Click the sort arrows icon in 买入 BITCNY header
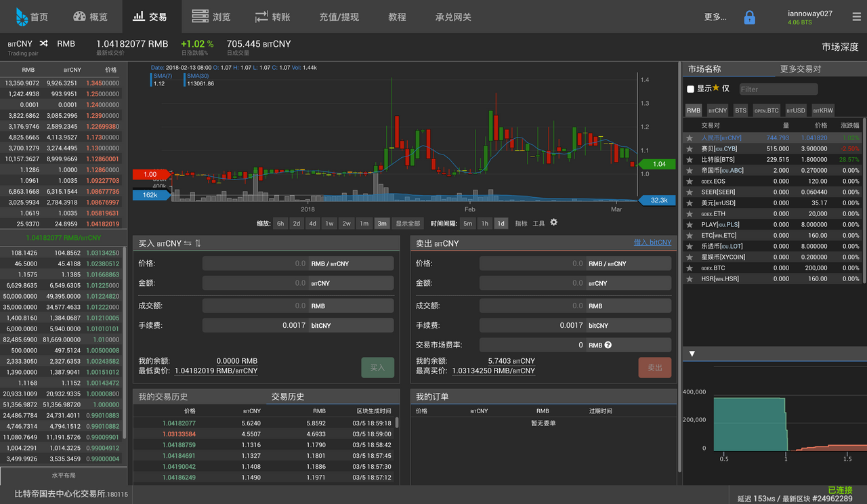Image resolution: width=867 pixels, height=504 pixels. click(x=198, y=243)
